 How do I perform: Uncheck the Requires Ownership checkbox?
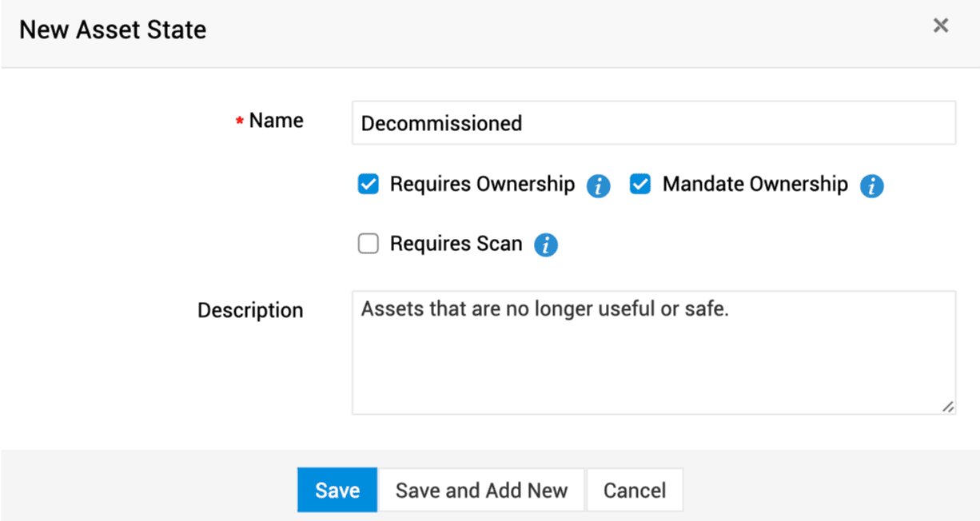pos(368,185)
